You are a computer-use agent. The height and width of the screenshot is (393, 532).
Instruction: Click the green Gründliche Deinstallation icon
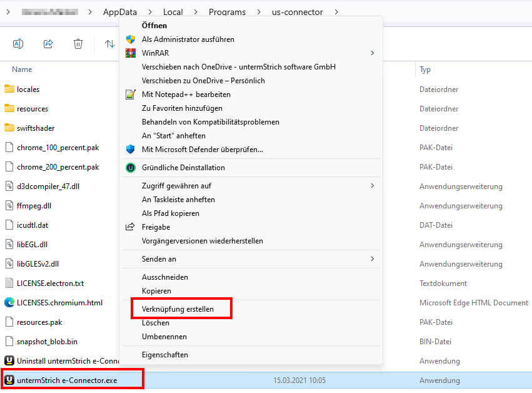(131, 168)
